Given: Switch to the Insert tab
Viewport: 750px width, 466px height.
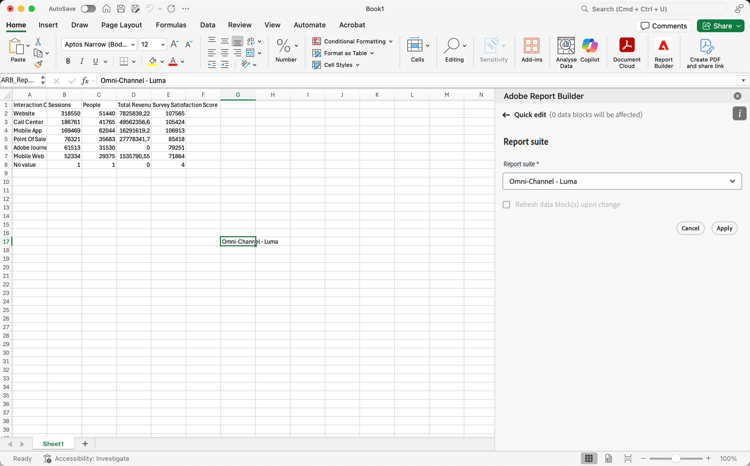Looking at the screenshot, I should (48, 25).
